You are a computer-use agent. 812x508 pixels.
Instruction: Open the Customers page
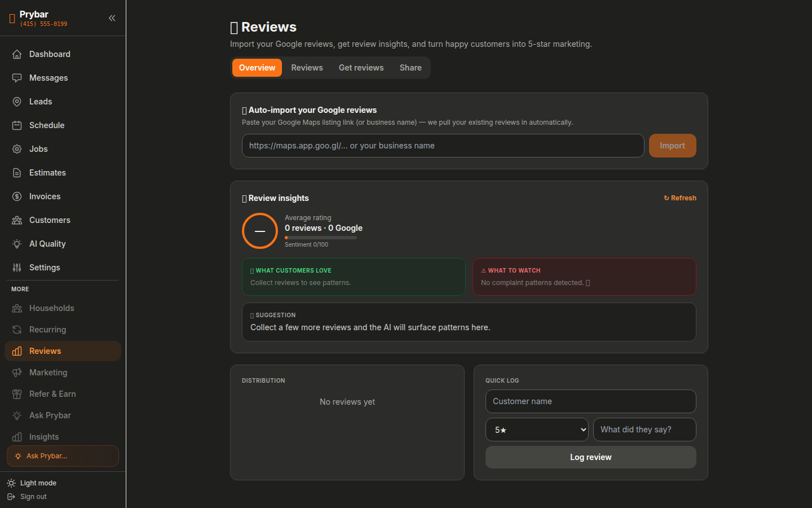click(63, 220)
